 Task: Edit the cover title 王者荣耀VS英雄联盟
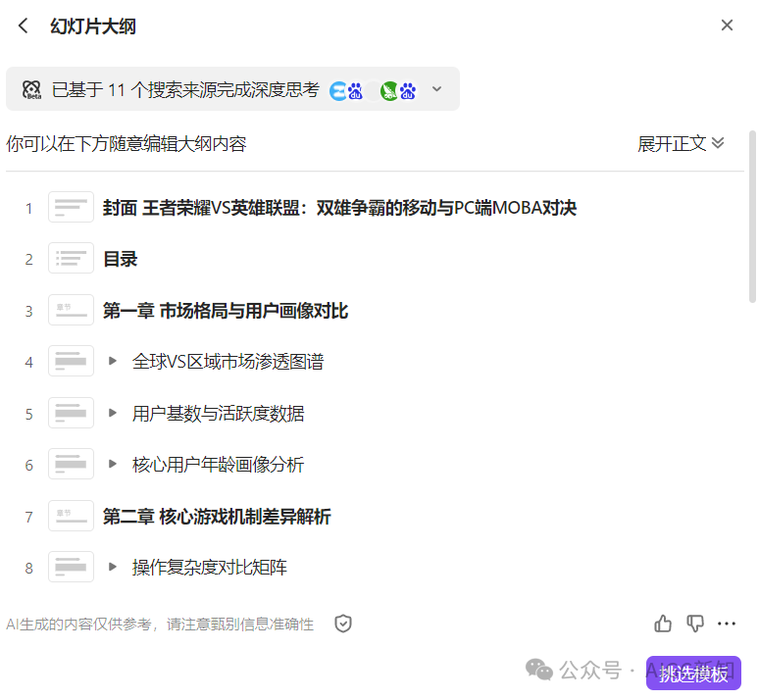tap(340, 208)
